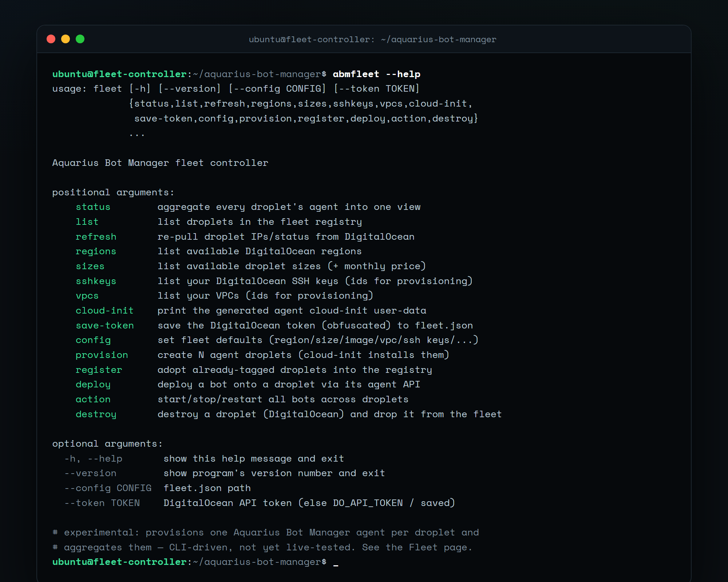
Task: Click the '--token TOKEN' option in optional arguments
Action: [x=102, y=503]
